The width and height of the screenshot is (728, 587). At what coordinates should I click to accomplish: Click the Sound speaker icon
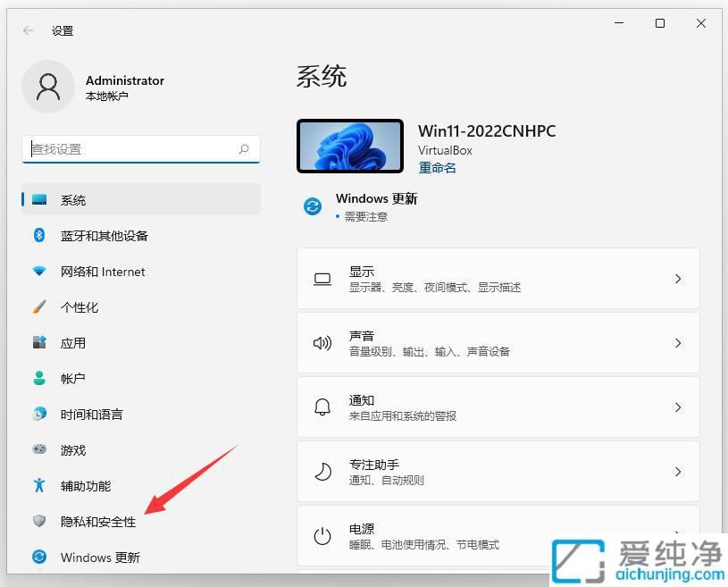[322, 342]
